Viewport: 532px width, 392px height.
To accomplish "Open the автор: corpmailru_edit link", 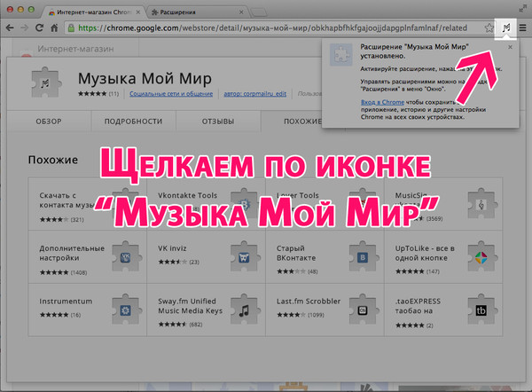I will pyautogui.click(x=254, y=94).
